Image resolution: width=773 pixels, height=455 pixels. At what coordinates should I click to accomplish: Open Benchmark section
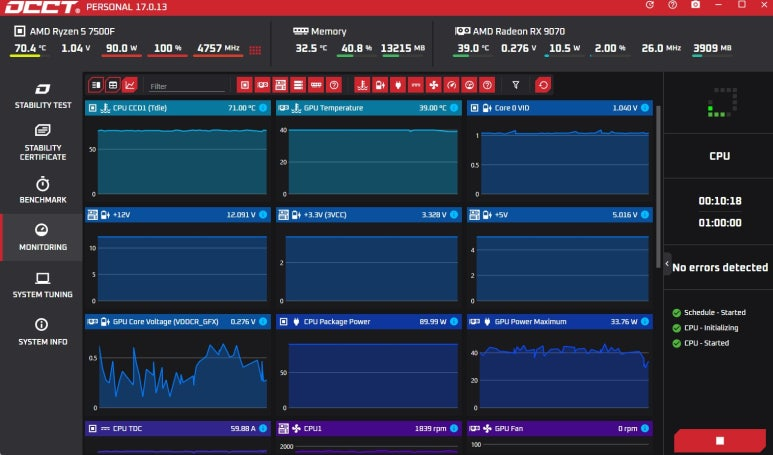pos(42,190)
